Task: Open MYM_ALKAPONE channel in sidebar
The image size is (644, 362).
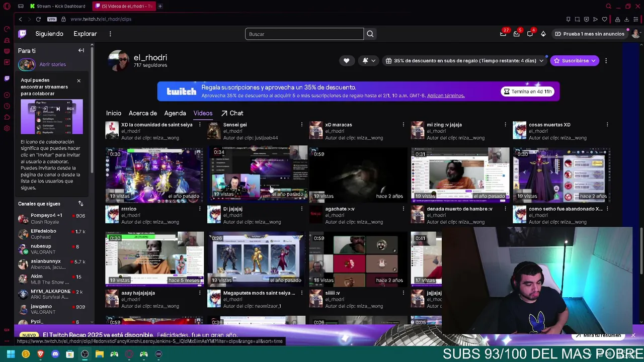Action: tap(52, 294)
